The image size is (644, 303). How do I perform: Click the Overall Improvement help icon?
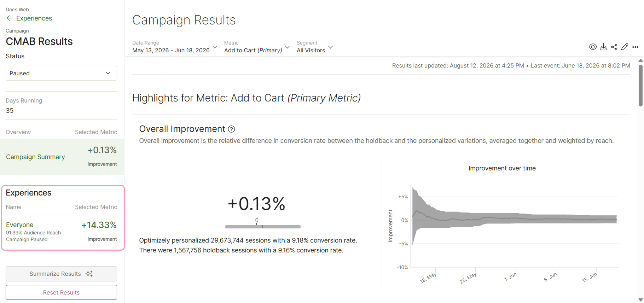(x=232, y=129)
